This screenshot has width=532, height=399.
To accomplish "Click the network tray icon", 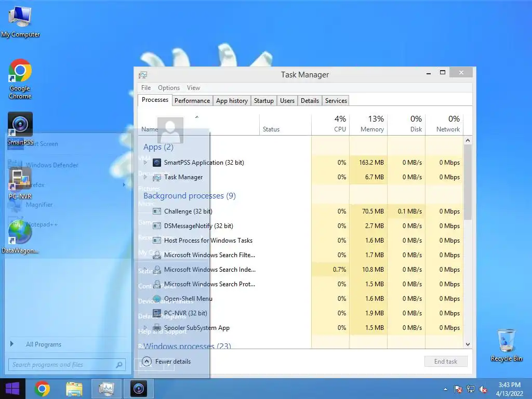I will pos(471,389).
